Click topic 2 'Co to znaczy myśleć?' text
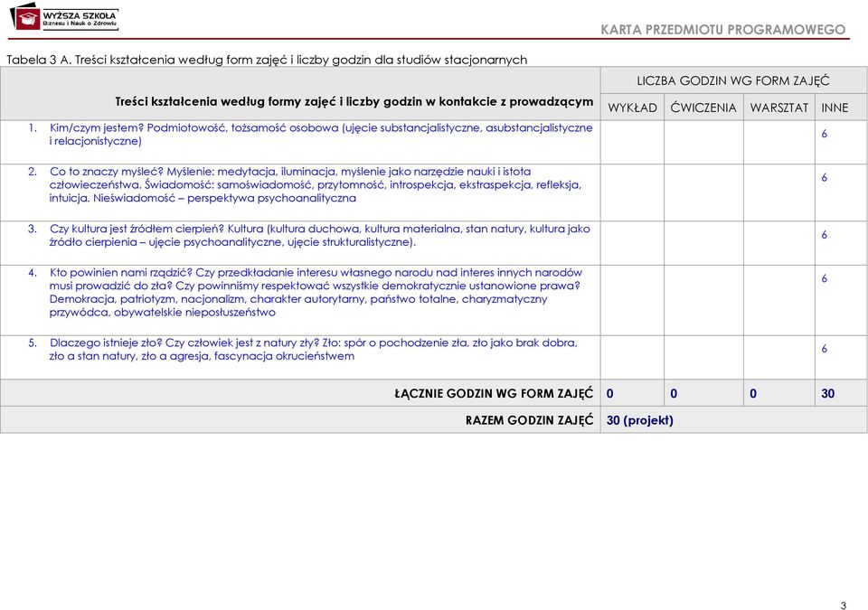868x610 pixels. [315, 185]
